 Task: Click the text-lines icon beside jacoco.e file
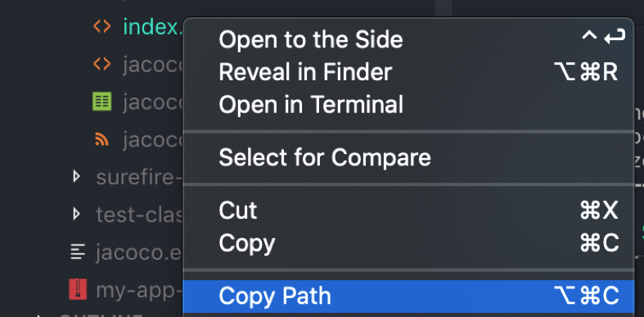point(78,251)
